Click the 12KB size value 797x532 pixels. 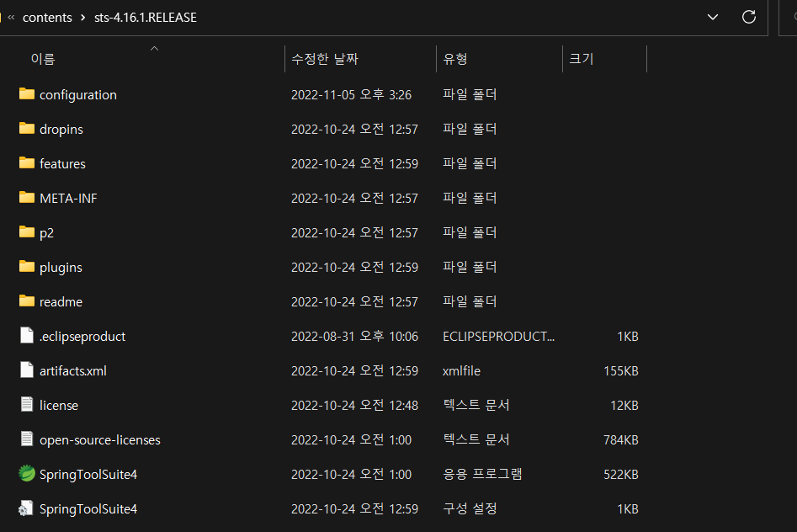coord(624,406)
